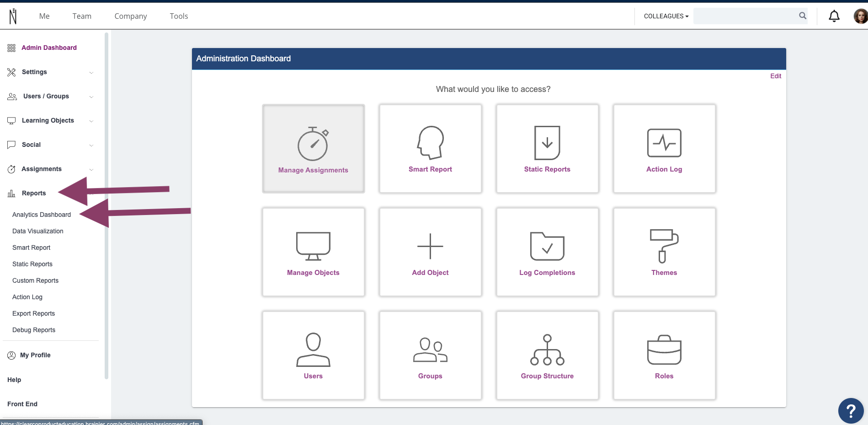
Task: Open the Me menu
Action: pyautogui.click(x=44, y=16)
